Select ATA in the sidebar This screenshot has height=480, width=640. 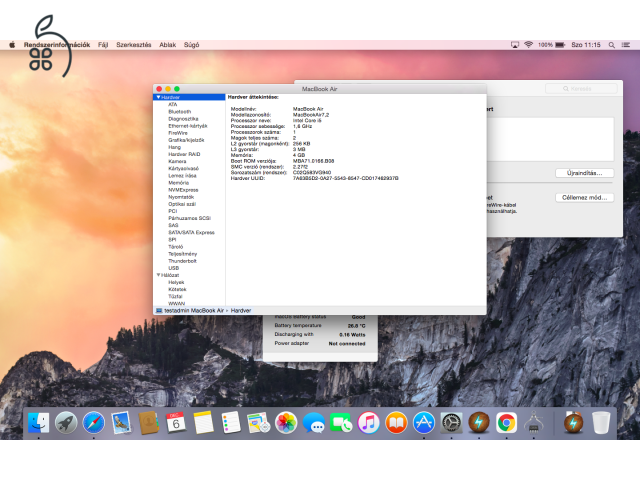[x=173, y=104]
